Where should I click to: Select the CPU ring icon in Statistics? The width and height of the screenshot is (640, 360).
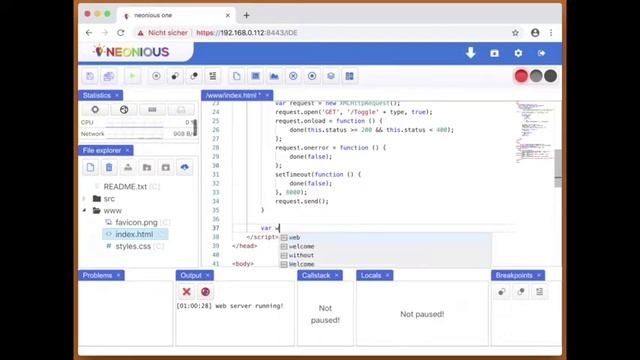tap(95, 109)
